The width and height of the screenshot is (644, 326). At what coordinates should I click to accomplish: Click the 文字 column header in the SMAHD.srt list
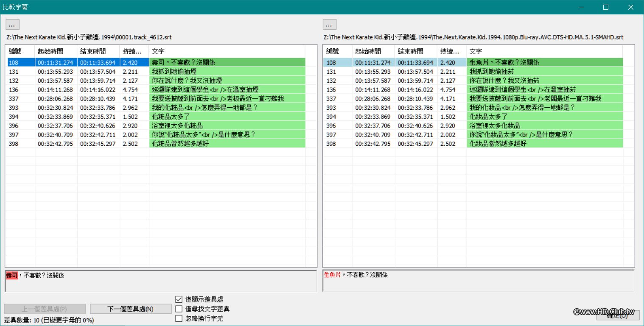click(544, 51)
